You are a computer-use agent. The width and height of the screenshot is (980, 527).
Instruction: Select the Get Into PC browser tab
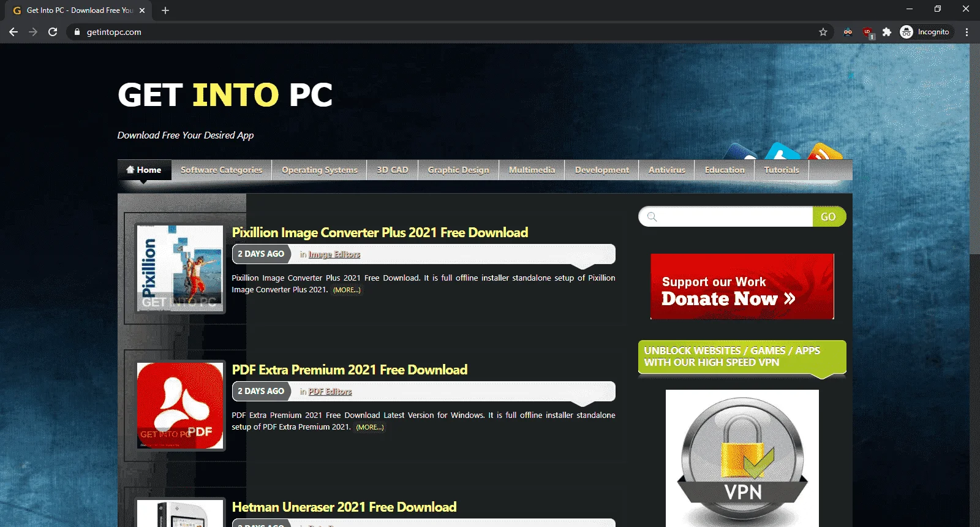pos(80,10)
